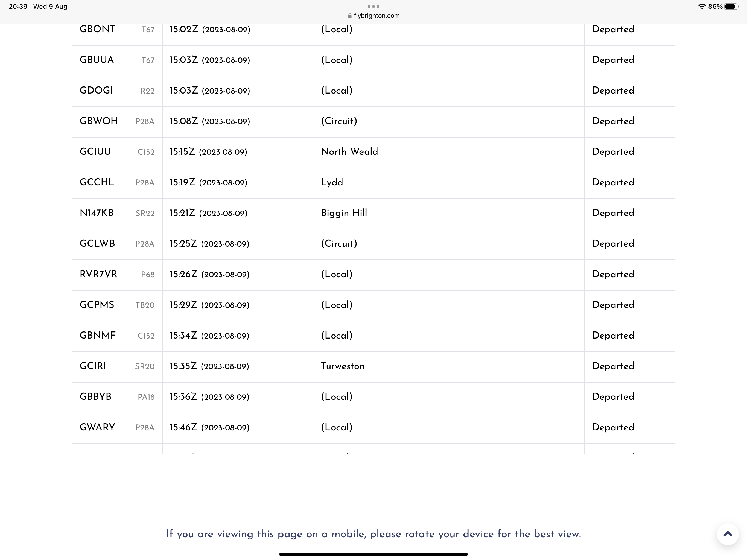Viewport: 747px width, 560px height.
Task: Tap the Turweston destination cell
Action: (448, 366)
